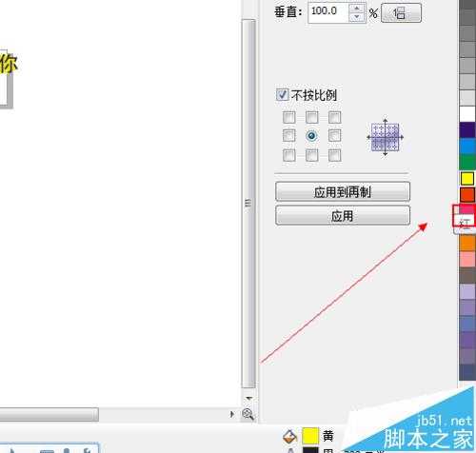Toggle the 不按比例 checkbox
This screenshot has height=453, width=476.
coord(282,94)
